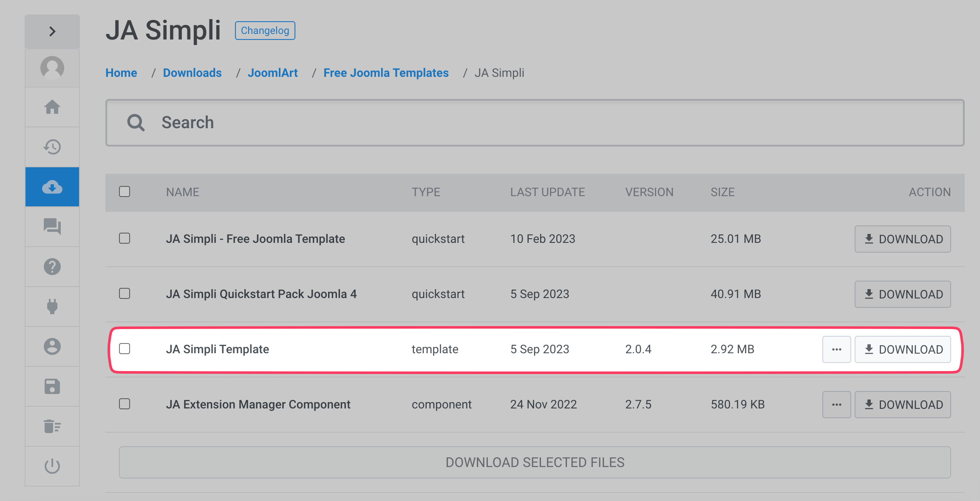980x501 pixels.
Task: Click the power logout icon
Action: [x=52, y=466]
